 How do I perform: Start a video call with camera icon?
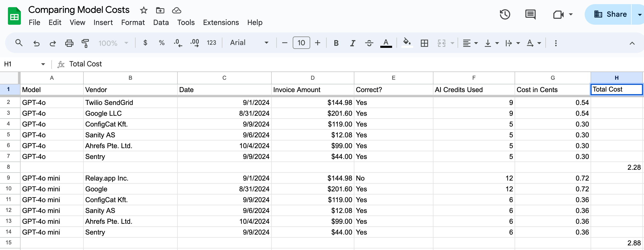tap(558, 14)
